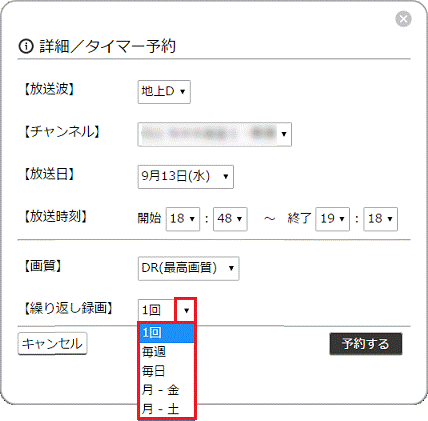
Task: Select 月 - 金 in the repeat list
Action: 167,390
